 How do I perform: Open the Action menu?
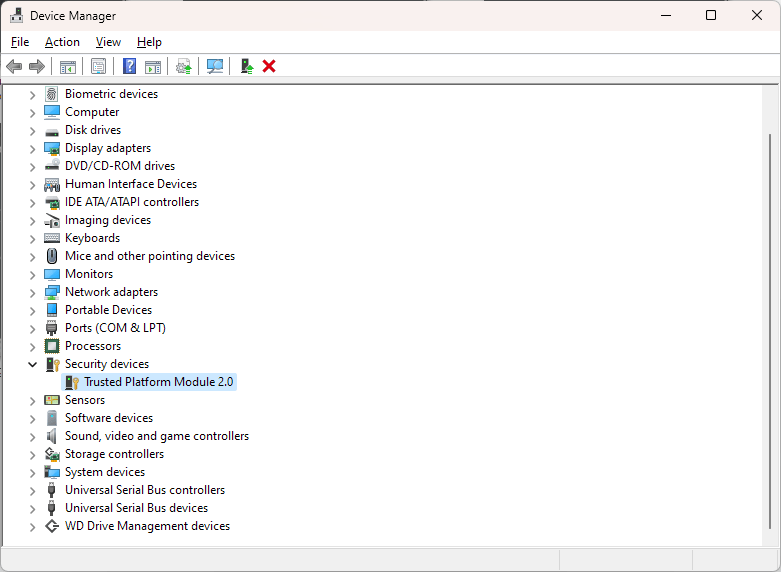coord(62,42)
